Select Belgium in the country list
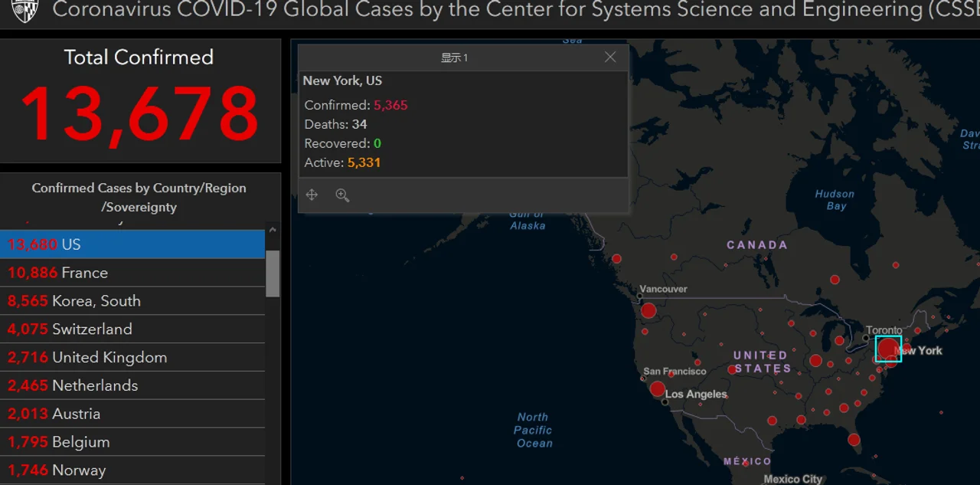The width and height of the screenshot is (980, 485). coord(132,442)
